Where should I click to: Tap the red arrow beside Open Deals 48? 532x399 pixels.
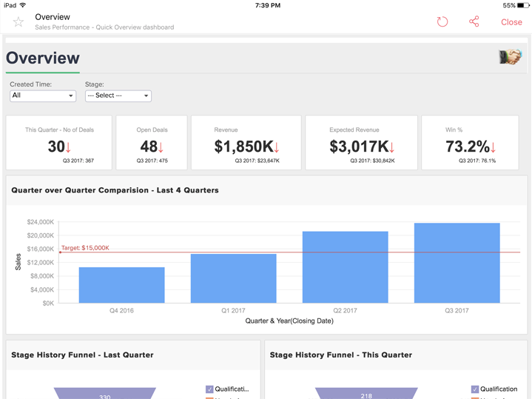click(x=161, y=147)
